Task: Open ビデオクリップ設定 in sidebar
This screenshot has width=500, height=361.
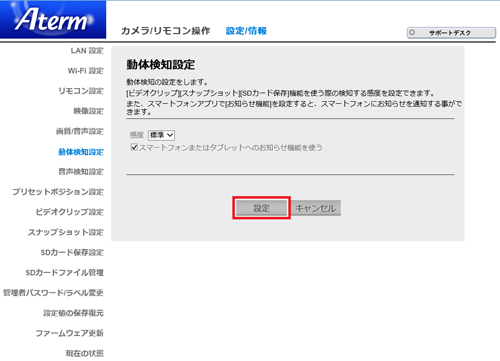Action: (x=70, y=212)
